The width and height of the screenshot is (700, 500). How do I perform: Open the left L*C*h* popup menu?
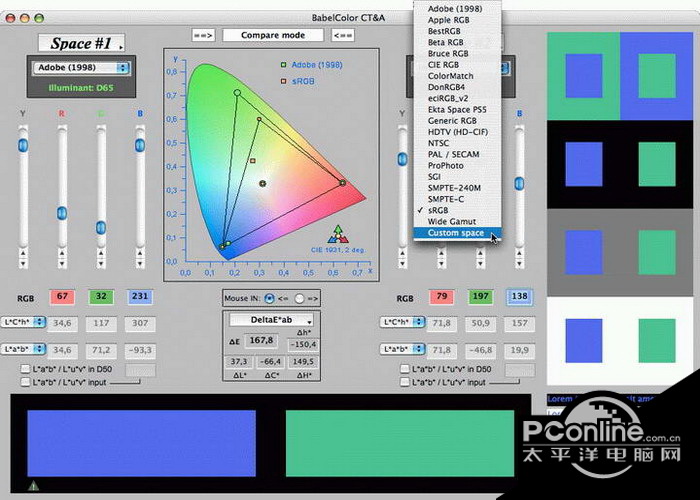[24, 322]
